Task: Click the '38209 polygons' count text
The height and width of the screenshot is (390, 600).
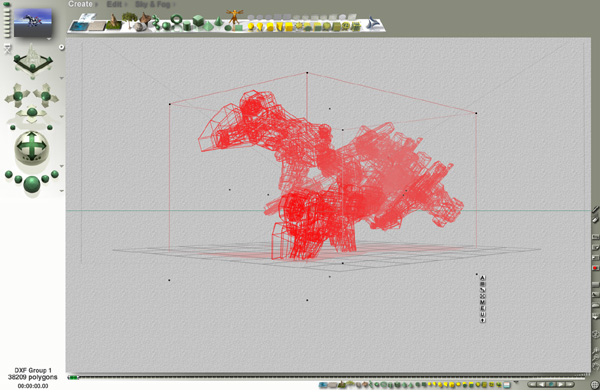Action: point(33,377)
